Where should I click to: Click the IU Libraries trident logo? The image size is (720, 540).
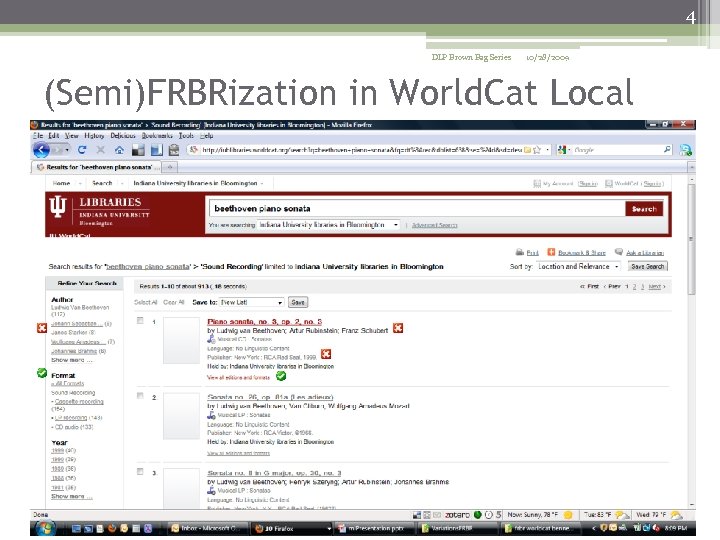pyautogui.click(x=58, y=207)
